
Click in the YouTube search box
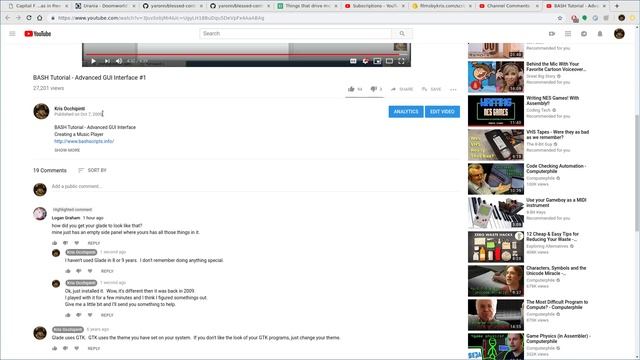click(296, 33)
